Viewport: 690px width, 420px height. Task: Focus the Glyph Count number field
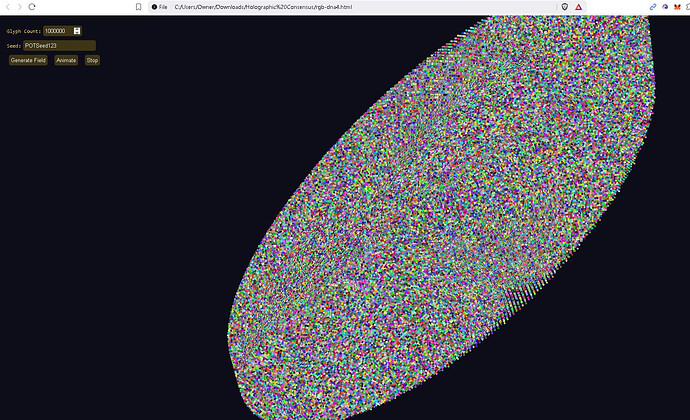click(x=57, y=31)
